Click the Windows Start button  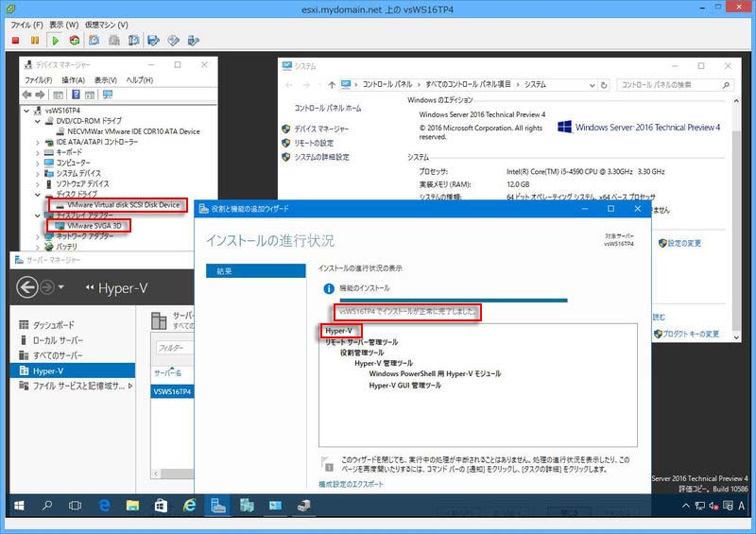18,506
